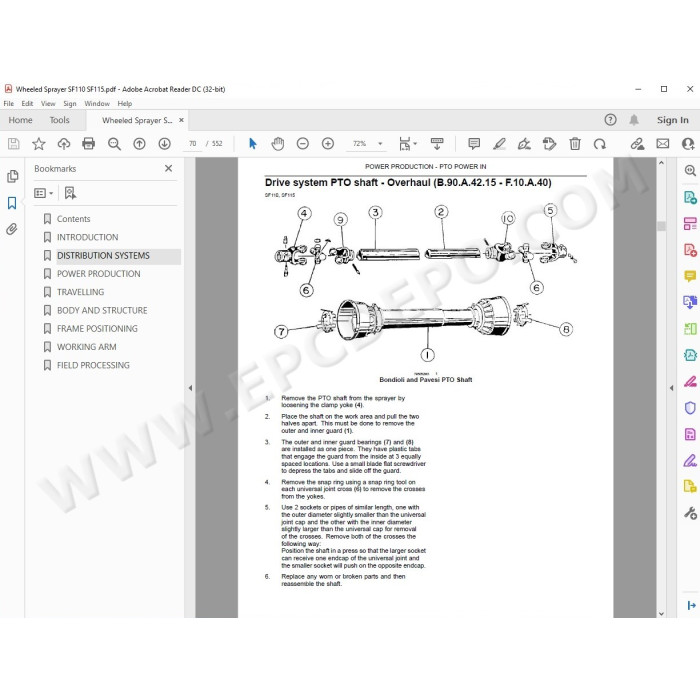700x700 pixels.
Task: Open the File menu
Action: [x=8, y=104]
